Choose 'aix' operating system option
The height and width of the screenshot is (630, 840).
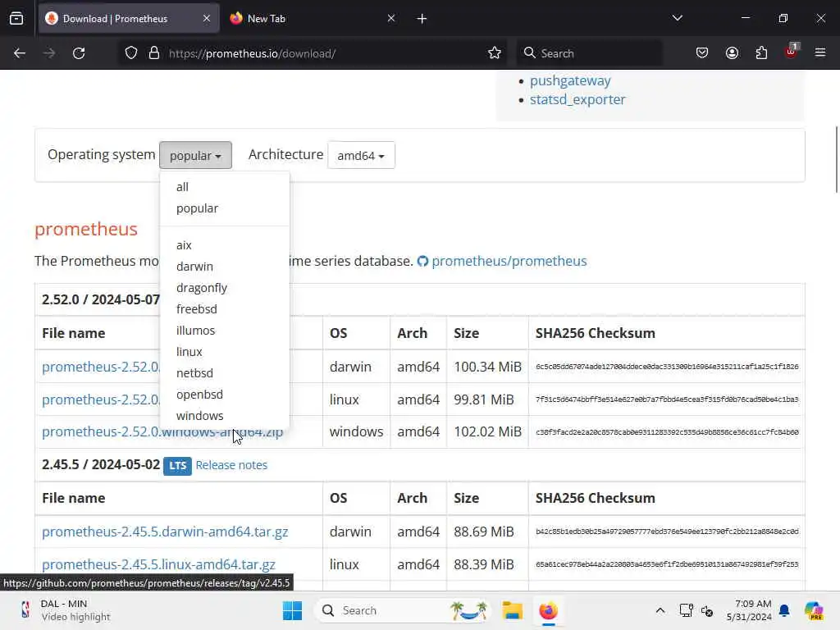tap(225, 245)
